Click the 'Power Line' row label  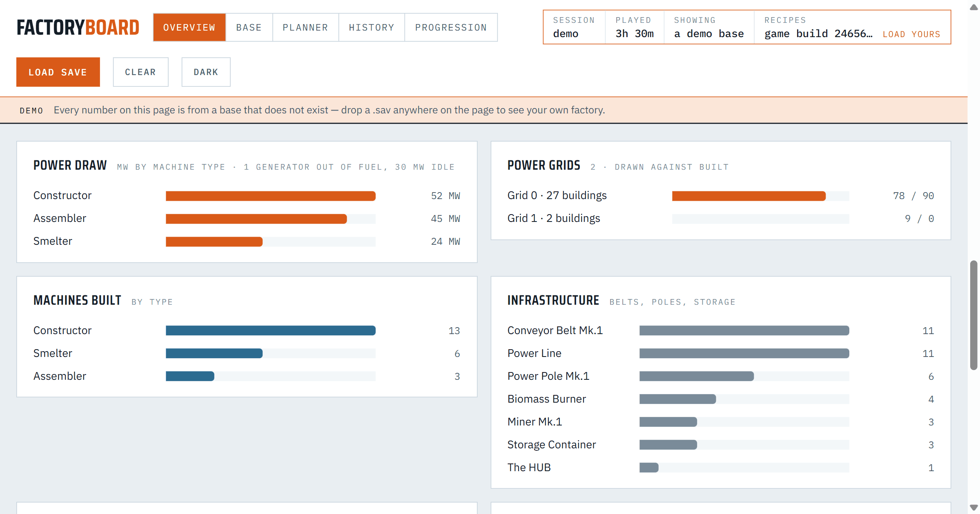click(x=535, y=353)
